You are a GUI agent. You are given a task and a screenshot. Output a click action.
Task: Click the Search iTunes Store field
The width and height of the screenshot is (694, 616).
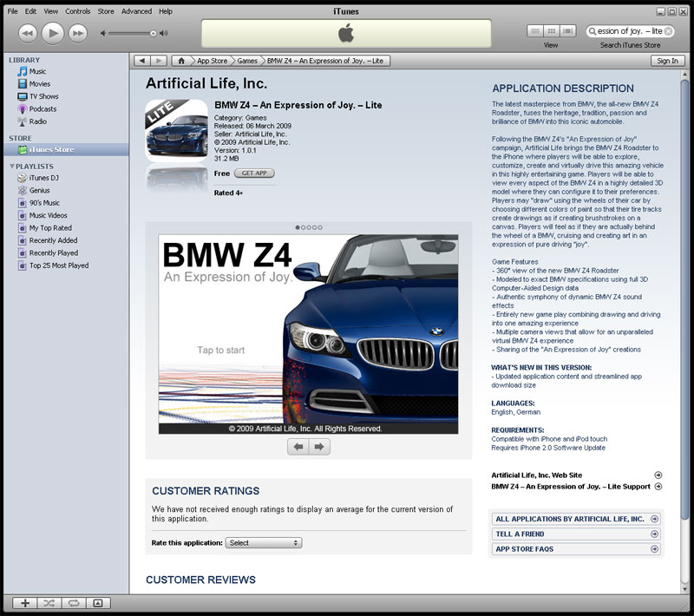point(630,31)
